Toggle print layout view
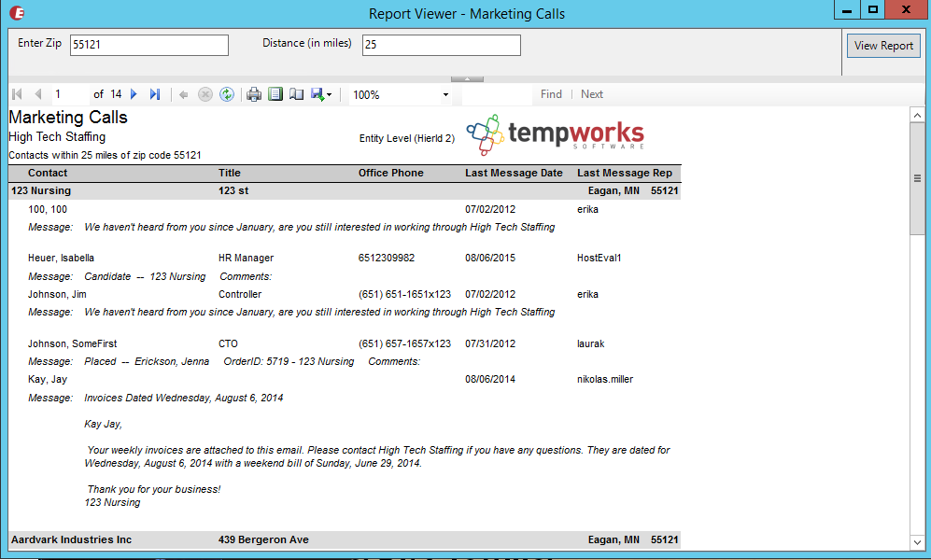The width and height of the screenshot is (931, 560). (x=275, y=94)
